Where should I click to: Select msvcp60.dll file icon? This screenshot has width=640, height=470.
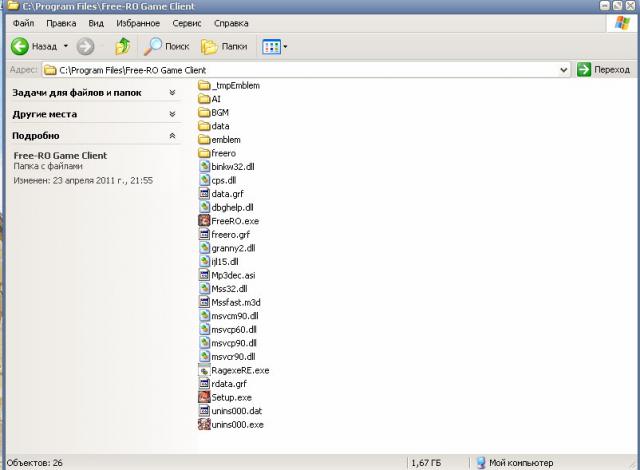tap(204, 329)
